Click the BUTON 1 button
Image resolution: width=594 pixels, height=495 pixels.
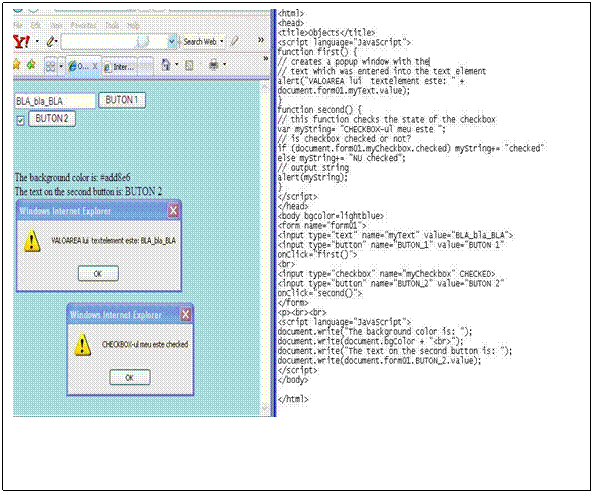pos(122,100)
